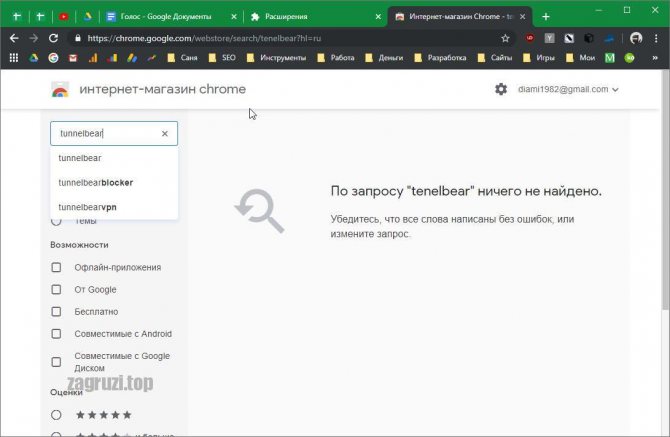Image resolution: width=670 pixels, height=437 pixels.
Task: Switch to the Расширения tab
Action: point(314,17)
